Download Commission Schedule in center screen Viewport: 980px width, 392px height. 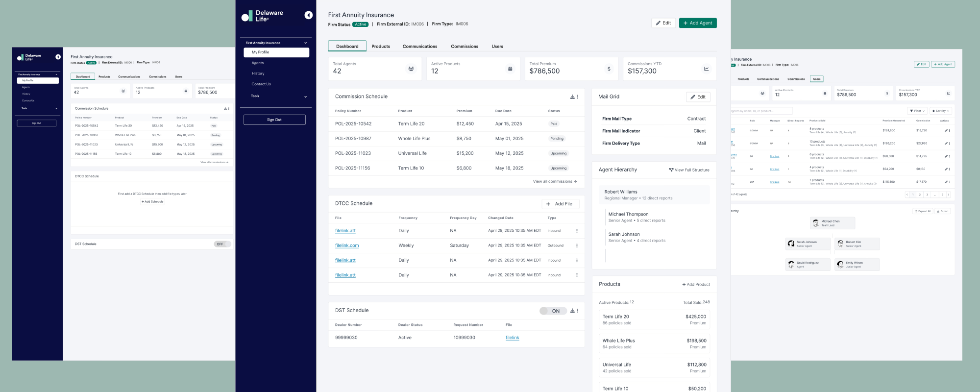pyautogui.click(x=572, y=97)
